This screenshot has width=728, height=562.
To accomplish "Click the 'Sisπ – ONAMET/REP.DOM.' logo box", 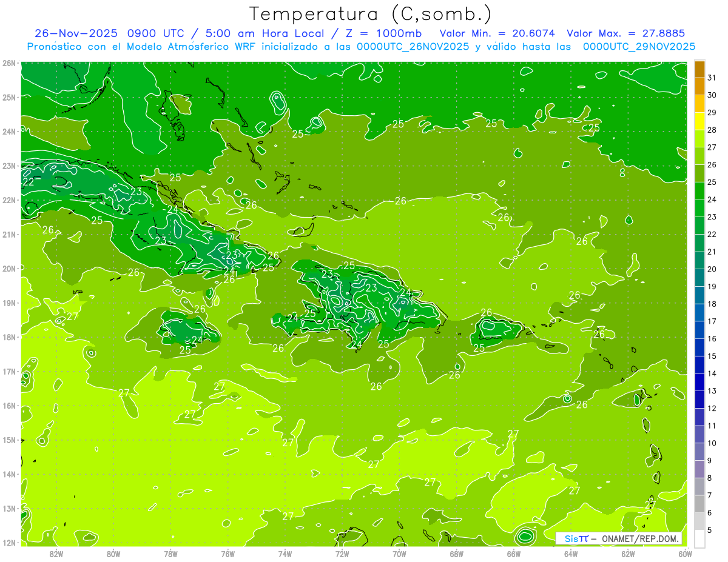I will pos(619,538).
